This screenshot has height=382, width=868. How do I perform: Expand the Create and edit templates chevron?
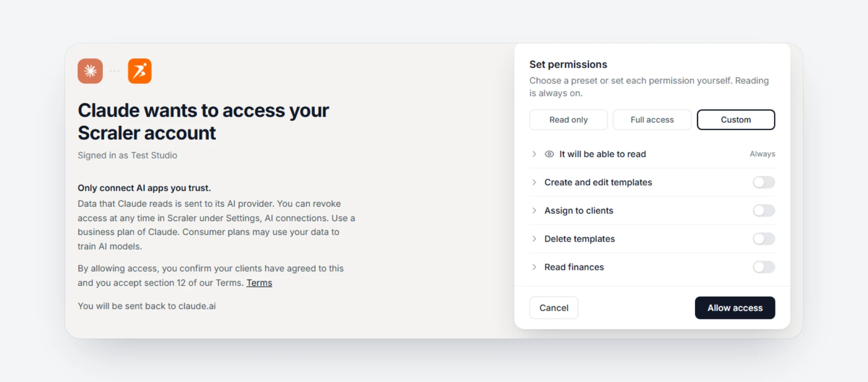click(534, 182)
